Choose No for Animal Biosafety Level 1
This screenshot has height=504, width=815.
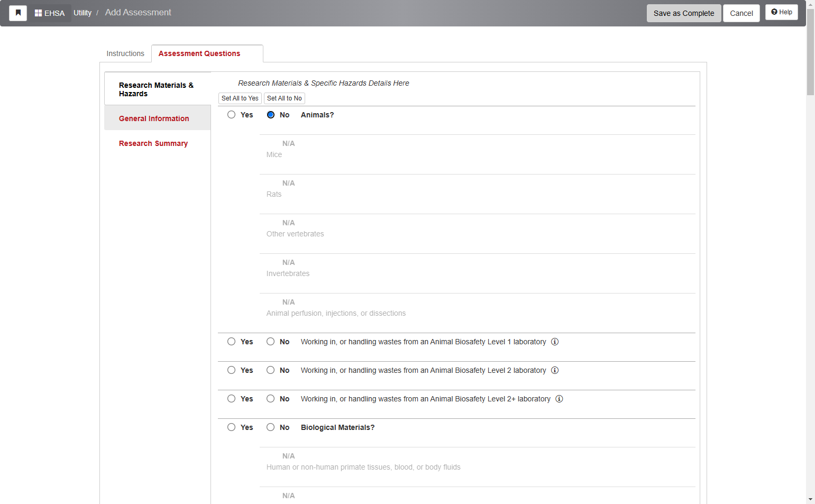(x=270, y=342)
